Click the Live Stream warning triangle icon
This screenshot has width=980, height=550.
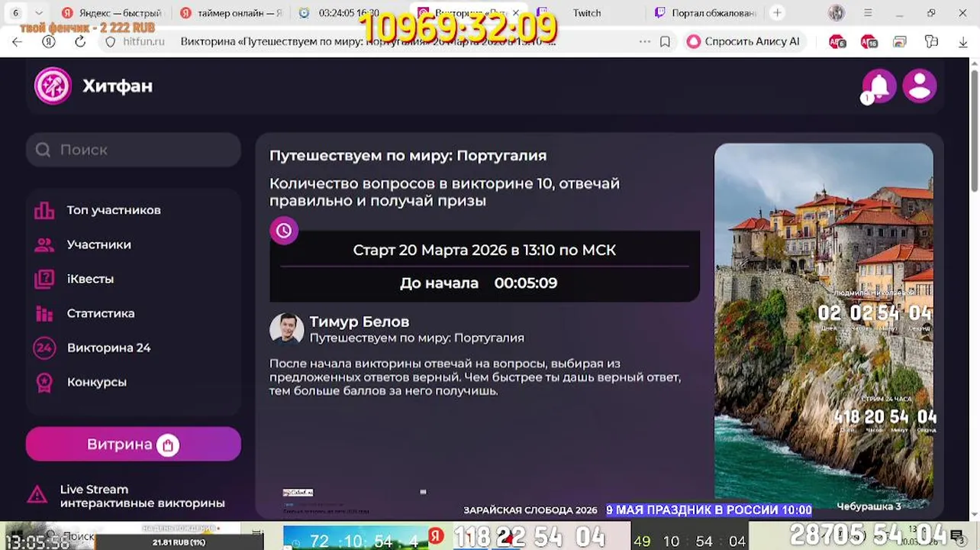coord(37,495)
